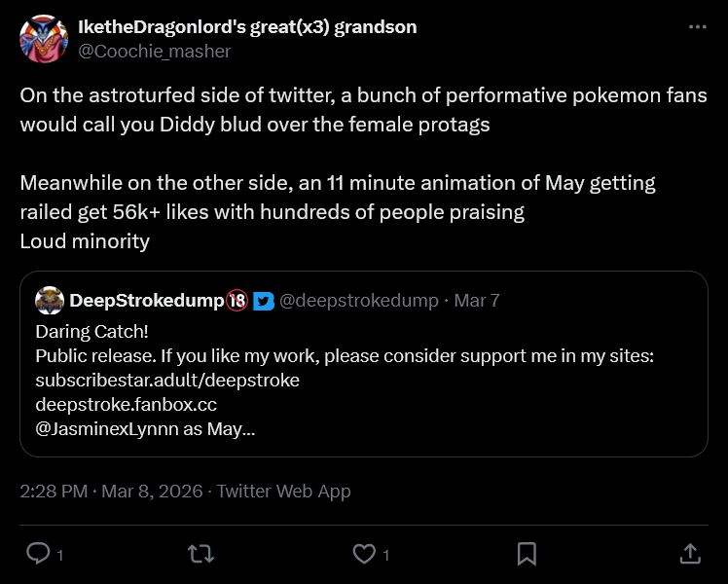Screen dimensions: 728x584
Task: Click the DeepStrokedump display name
Action: point(146,301)
